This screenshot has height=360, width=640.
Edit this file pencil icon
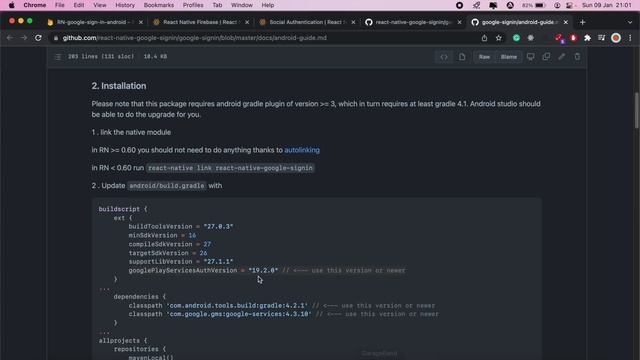562,57
